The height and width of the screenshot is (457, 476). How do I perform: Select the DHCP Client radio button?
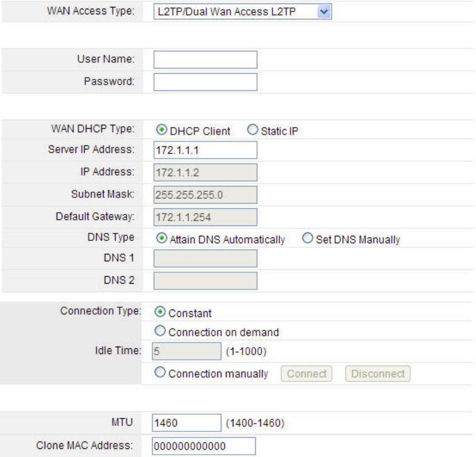[161, 130]
